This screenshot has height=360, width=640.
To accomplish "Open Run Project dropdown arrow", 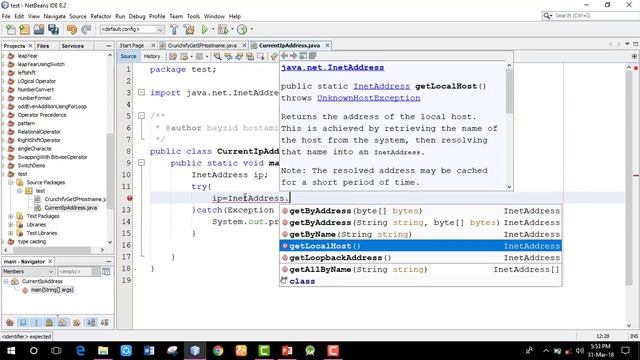I will point(213,29).
